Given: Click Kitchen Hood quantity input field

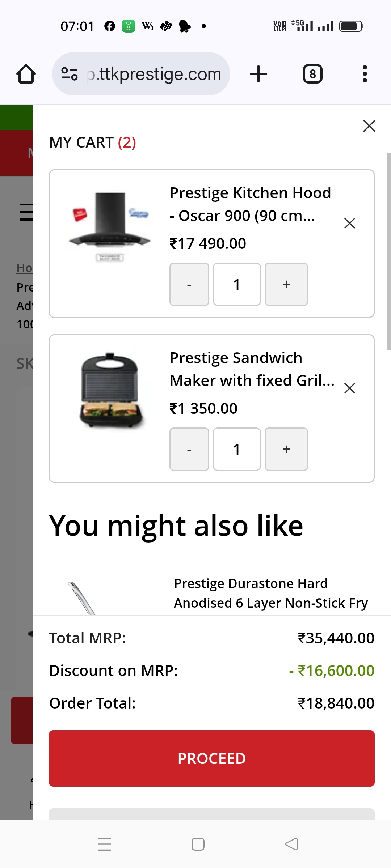Looking at the screenshot, I should (x=237, y=284).
